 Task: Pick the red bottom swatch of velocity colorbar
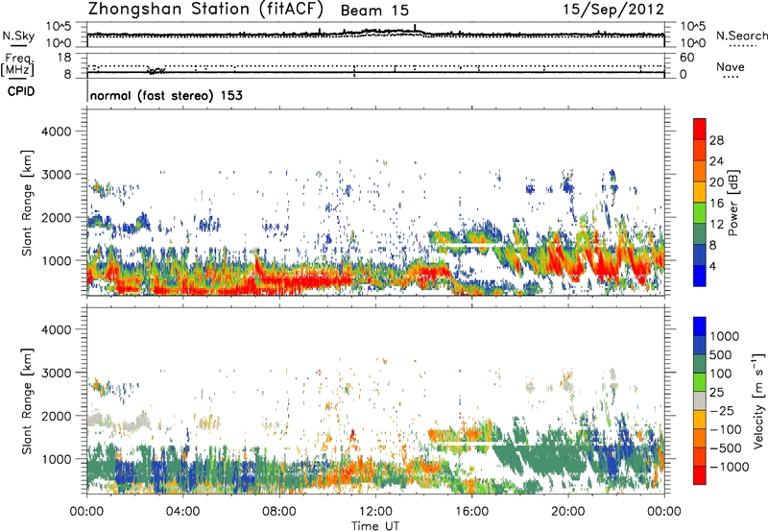700,475
